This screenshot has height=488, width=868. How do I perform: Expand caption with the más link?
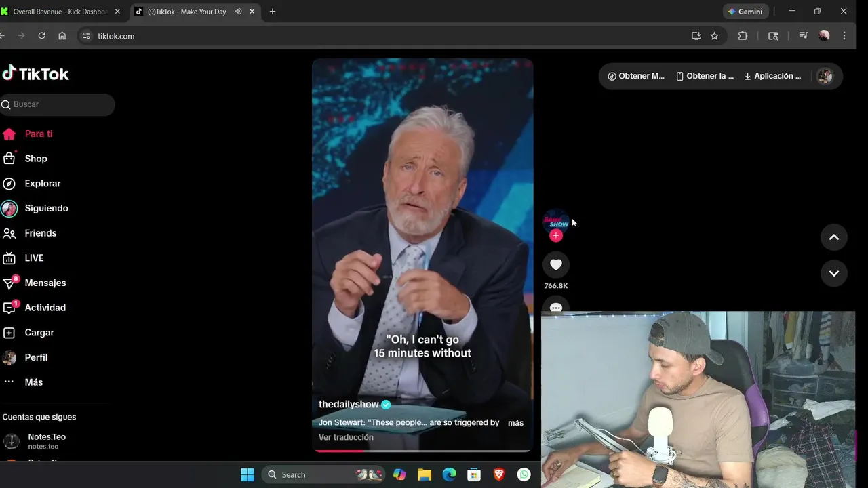[x=515, y=423]
